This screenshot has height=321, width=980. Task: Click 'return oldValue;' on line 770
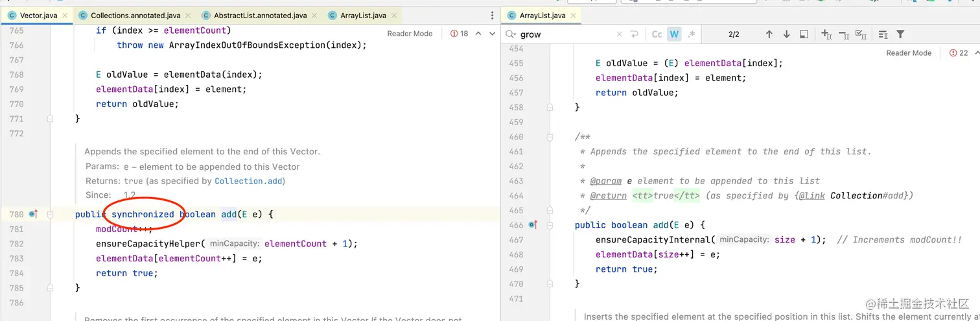(137, 104)
